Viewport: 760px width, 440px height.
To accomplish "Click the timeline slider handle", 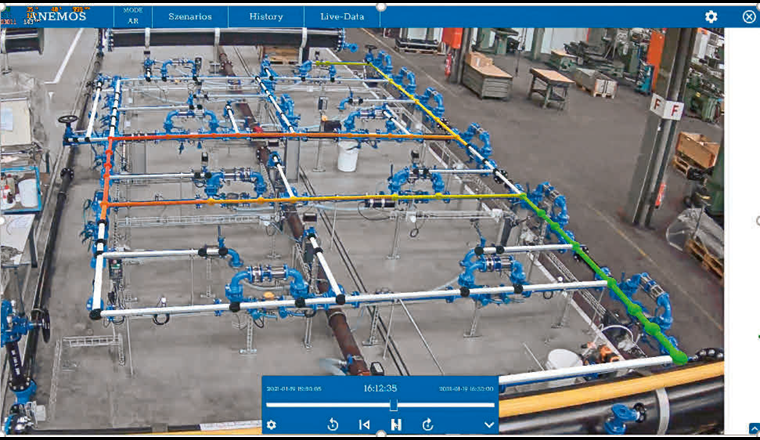I will coord(393,405).
